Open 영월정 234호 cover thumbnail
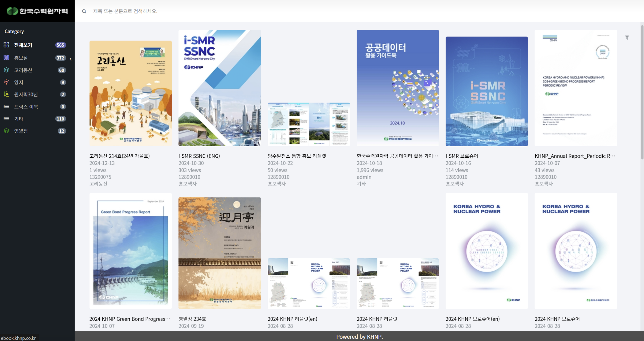 [x=220, y=253]
